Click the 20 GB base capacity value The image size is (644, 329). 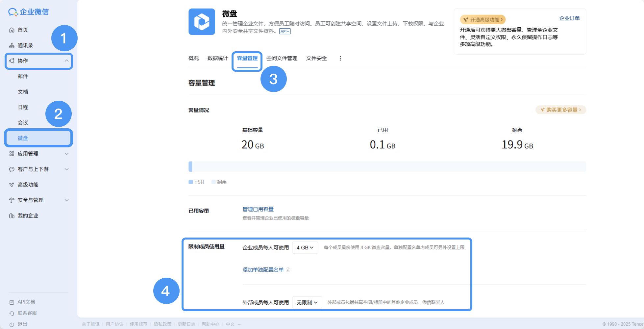(x=253, y=145)
